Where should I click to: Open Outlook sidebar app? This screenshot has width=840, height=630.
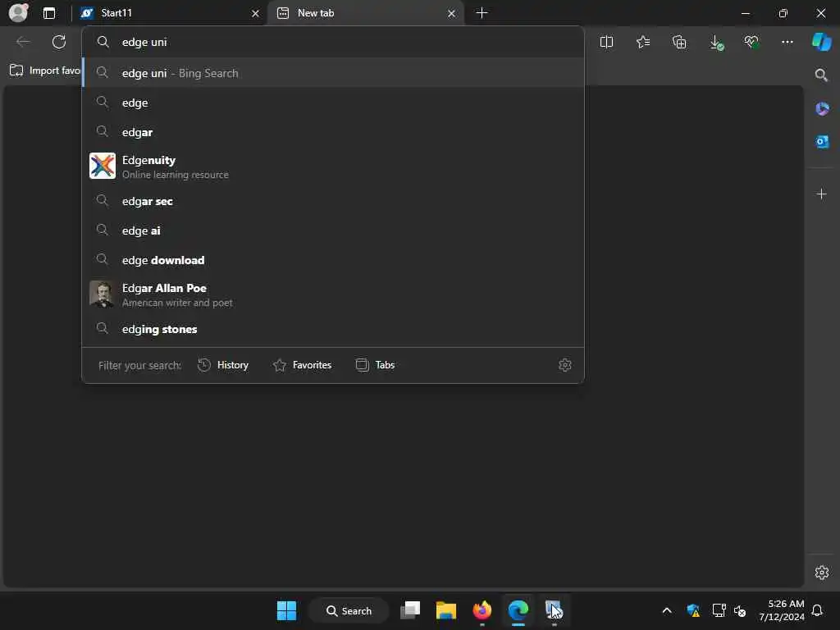(x=821, y=141)
